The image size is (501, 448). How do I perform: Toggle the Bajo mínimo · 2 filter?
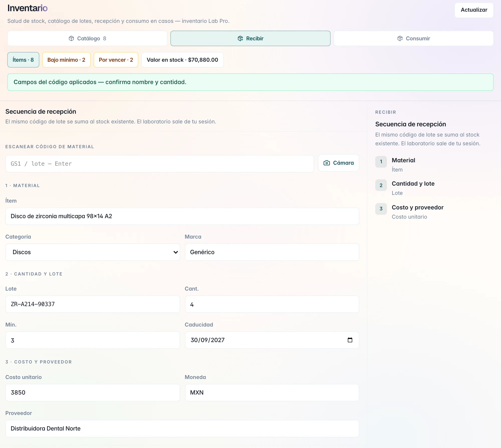coord(66,60)
